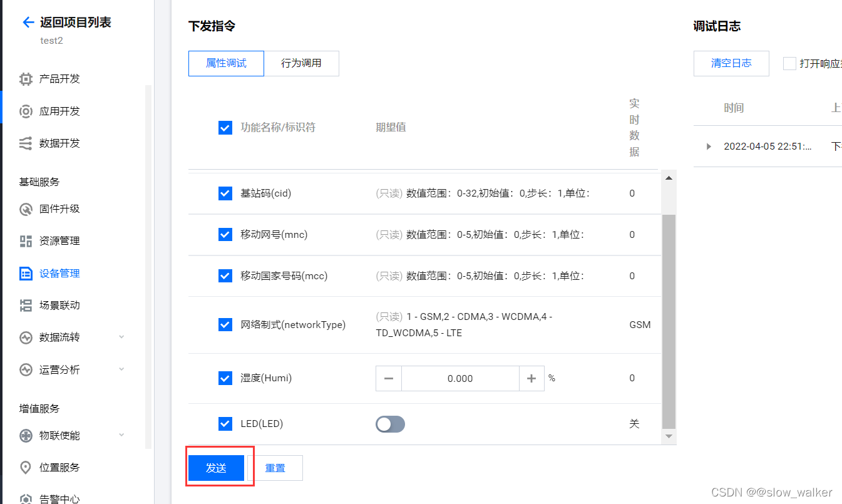Toggle the select-all checkbox in header
The width and height of the screenshot is (842, 504).
tap(225, 128)
